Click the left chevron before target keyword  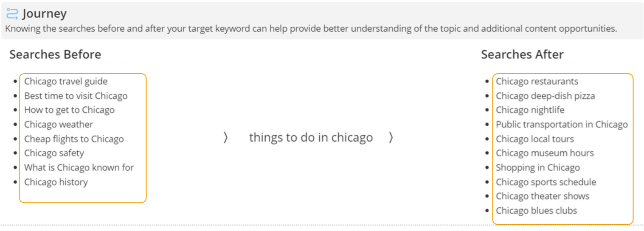coord(226,137)
